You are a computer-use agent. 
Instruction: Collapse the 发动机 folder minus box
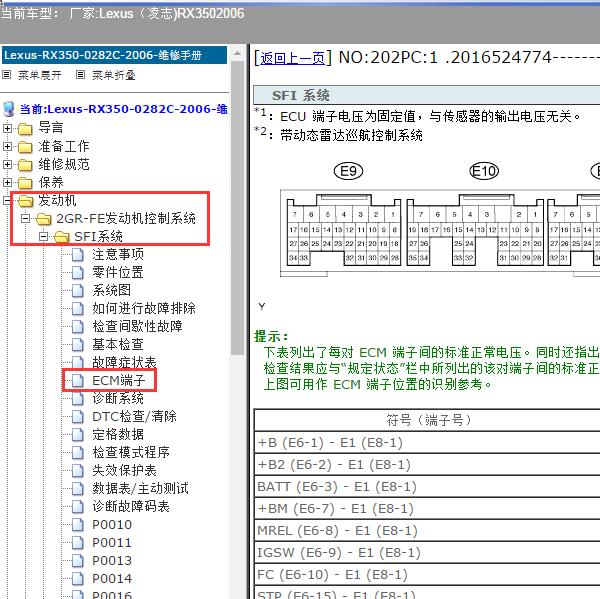(x=6, y=200)
